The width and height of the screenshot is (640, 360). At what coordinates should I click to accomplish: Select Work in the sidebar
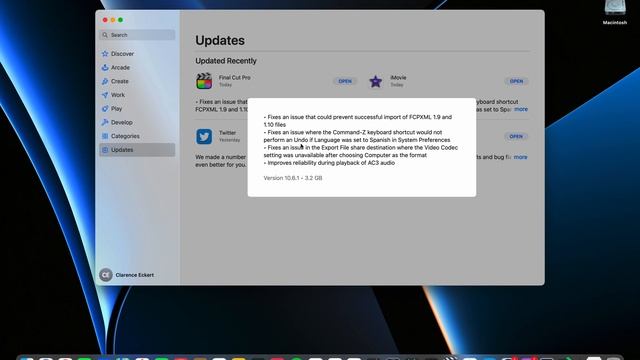click(137, 95)
